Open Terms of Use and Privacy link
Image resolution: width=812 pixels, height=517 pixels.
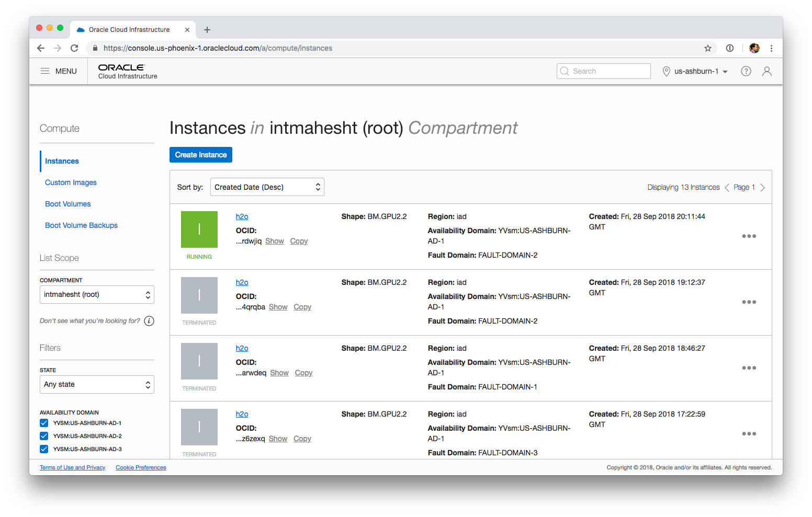pos(72,467)
